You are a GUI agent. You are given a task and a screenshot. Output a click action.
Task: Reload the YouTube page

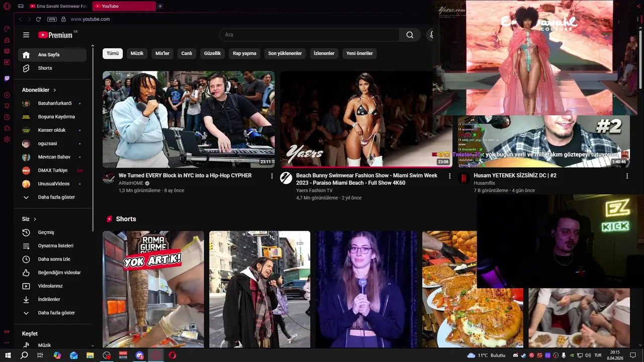coord(38,19)
